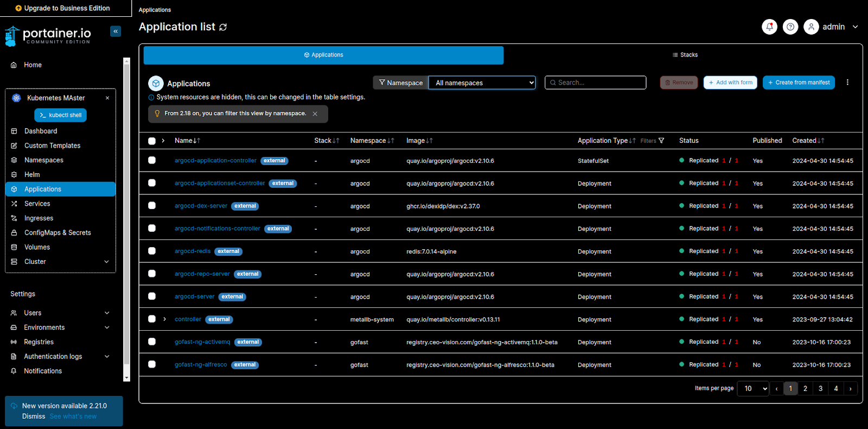This screenshot has width=868, height=429.
Task: Open the See what's new link
Action: (x=73, y=417)
